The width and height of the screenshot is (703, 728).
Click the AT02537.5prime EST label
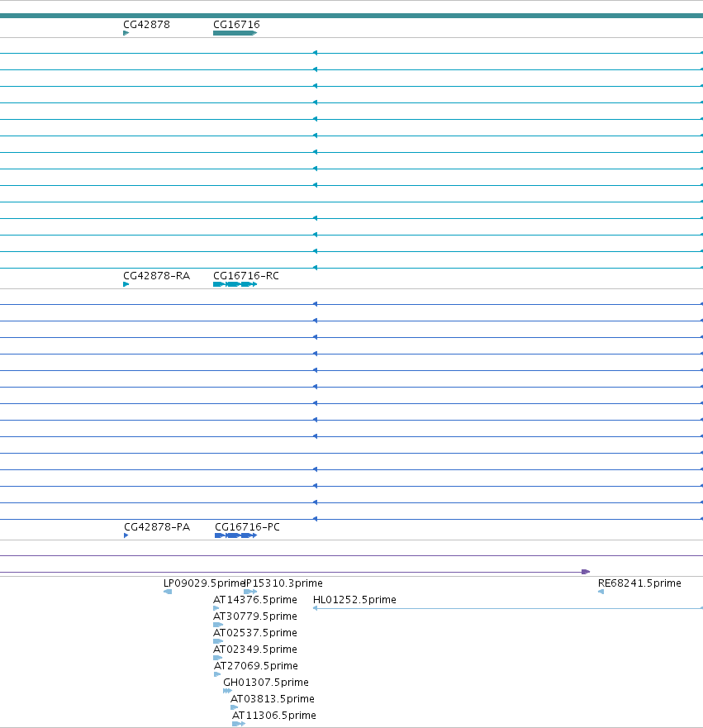[254, 633]
